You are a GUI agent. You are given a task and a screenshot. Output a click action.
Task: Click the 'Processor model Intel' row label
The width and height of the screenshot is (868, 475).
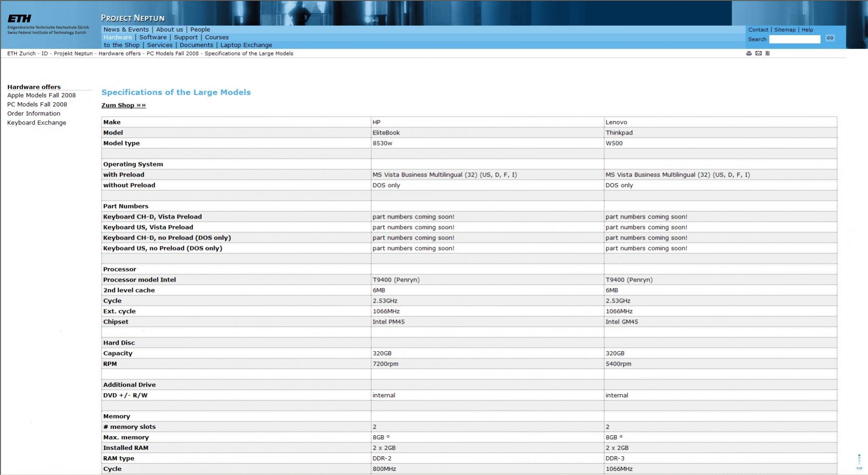pyautogui.click(x=139, y=280)
